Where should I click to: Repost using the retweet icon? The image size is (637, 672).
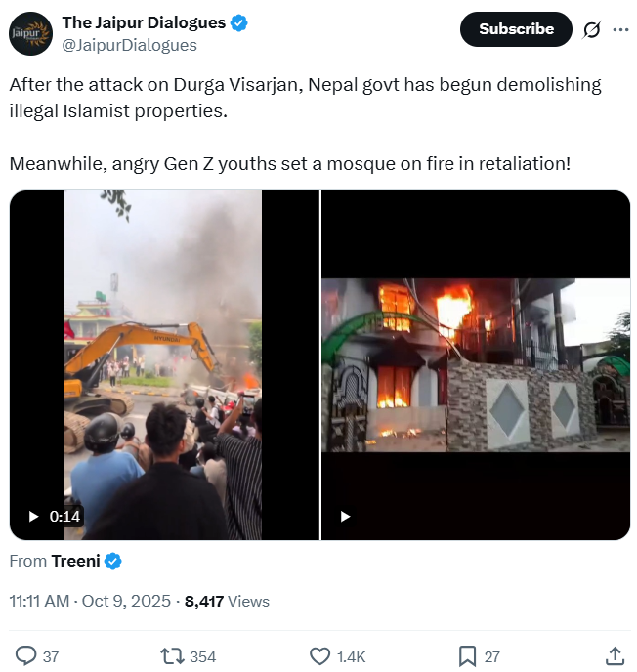(x=172, y=656)
